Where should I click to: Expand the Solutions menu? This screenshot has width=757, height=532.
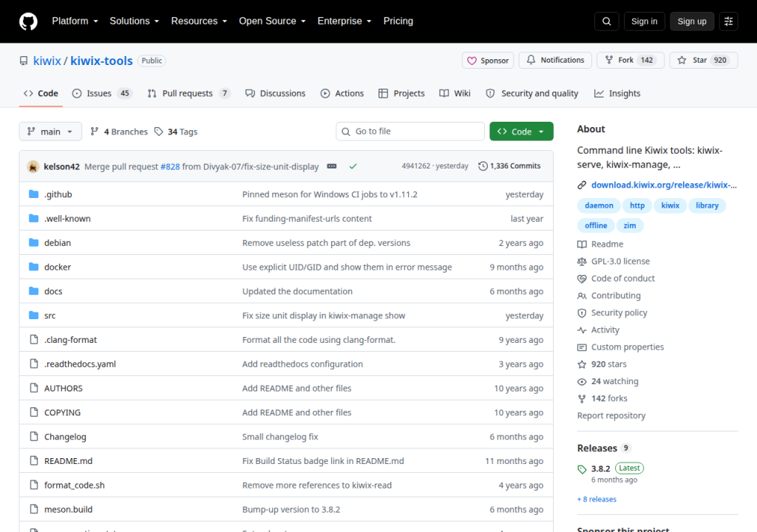coord(135,21)
